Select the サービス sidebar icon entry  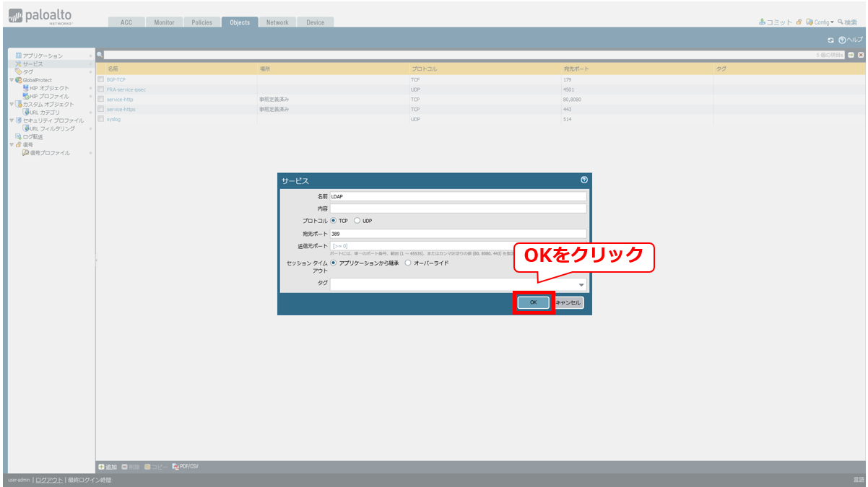pos(18,63)
